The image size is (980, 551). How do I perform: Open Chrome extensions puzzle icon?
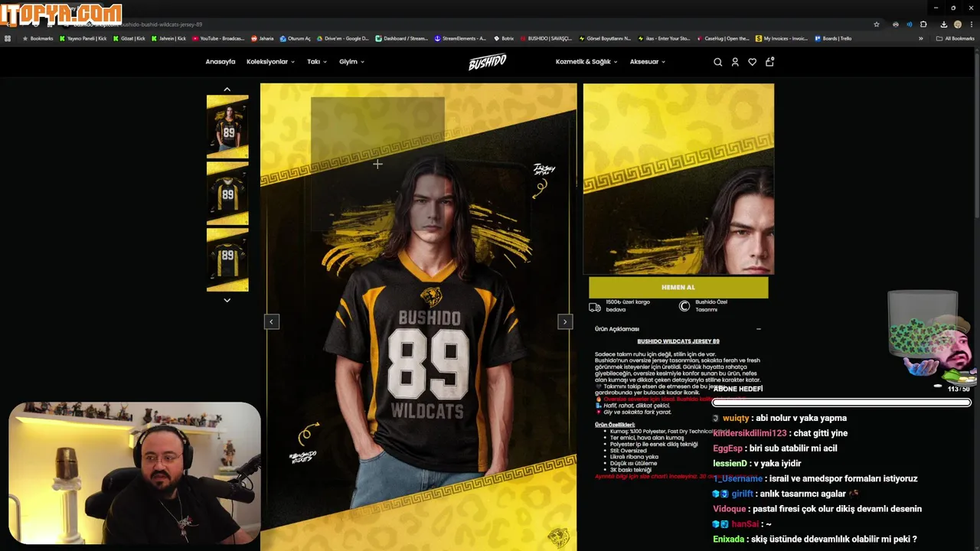[923, 24]
